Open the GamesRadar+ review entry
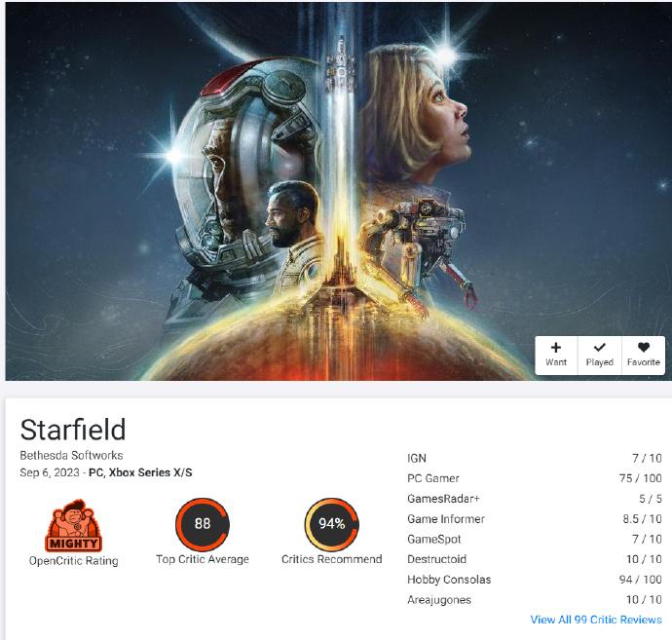 [x=535, y=499]
